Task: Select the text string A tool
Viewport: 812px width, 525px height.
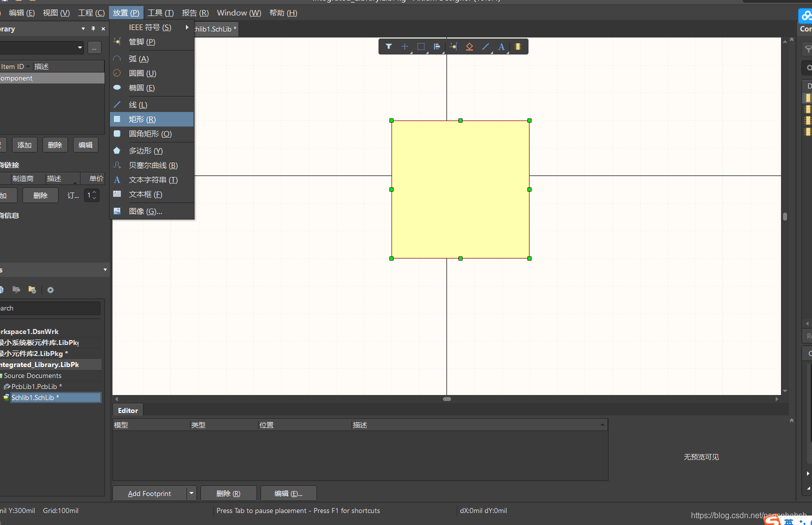Action: pos(501,46)
